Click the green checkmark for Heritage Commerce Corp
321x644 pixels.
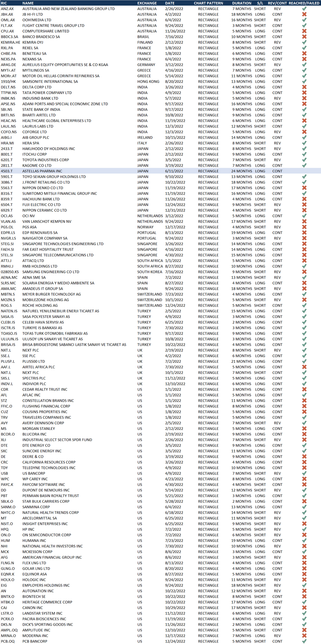click(x=304, y=602)
